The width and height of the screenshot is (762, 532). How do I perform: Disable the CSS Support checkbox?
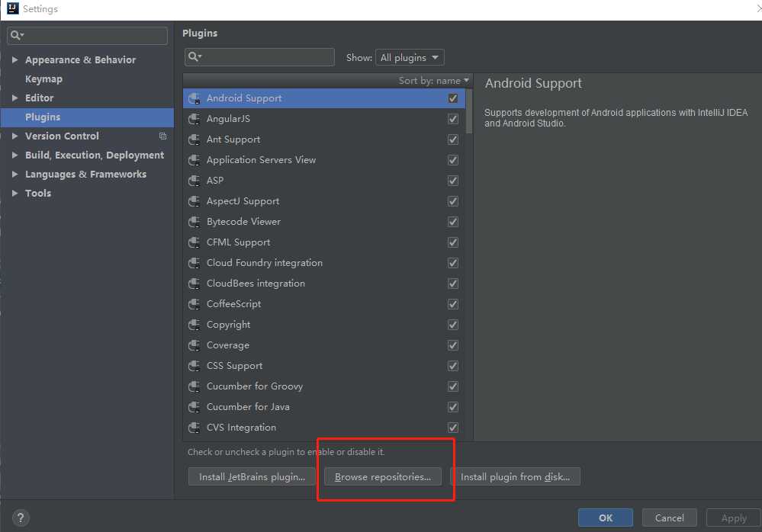click(x=453, y=366)
